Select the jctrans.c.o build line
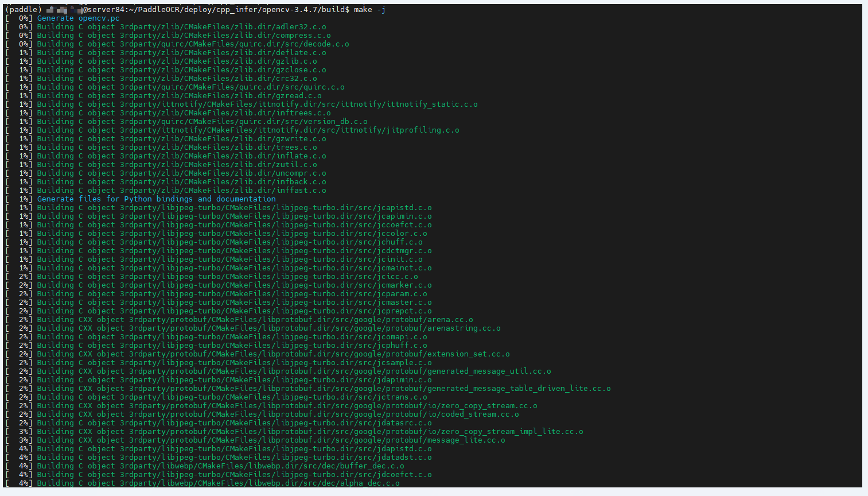This screenshot has height=496, width=868. point(216,397)
